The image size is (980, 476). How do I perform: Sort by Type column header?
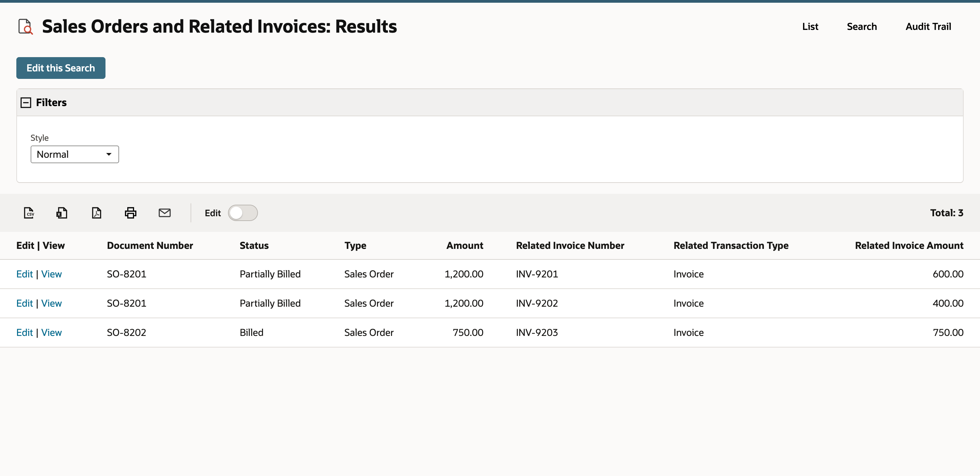355,246
